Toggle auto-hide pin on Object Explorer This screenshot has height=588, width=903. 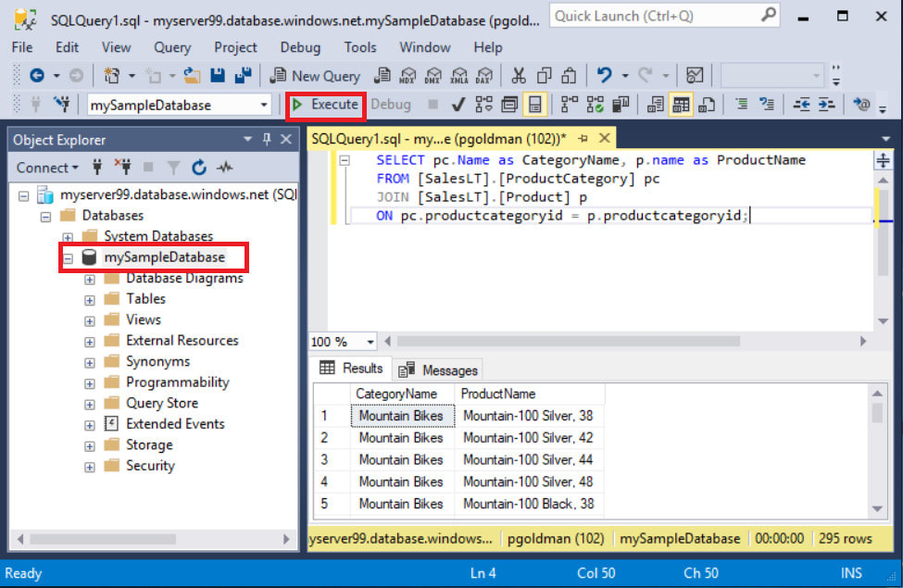tap(266, 140)
